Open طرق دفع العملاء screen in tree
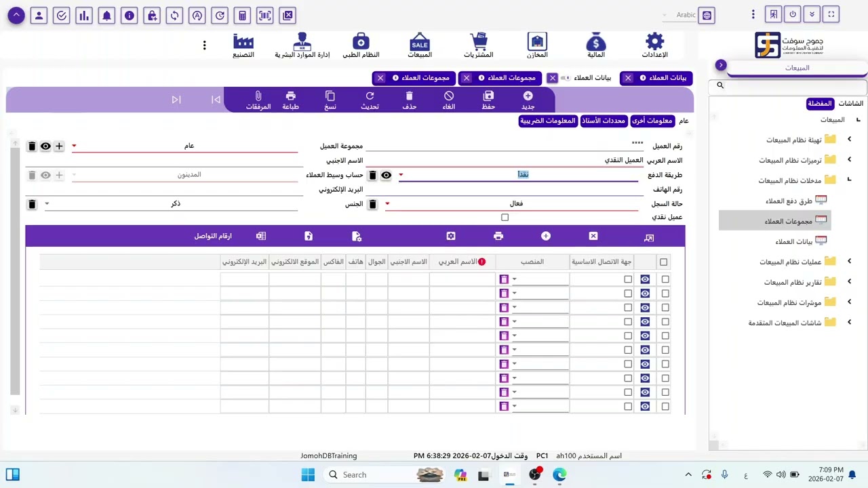This screenshot has width=868, height=488. coord(789,201)
